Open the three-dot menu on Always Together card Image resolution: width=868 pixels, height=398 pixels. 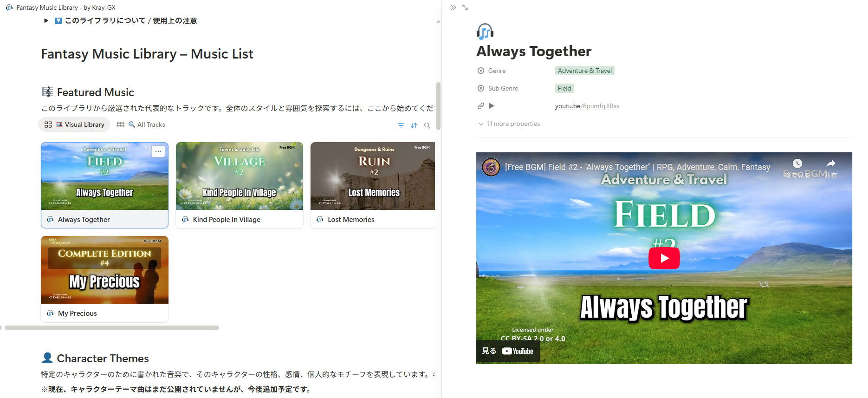tap(158, 151)
